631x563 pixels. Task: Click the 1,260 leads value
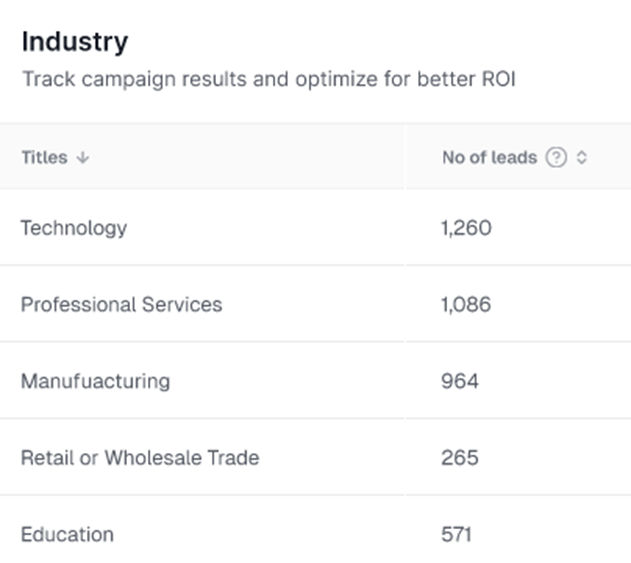[466, 228]
